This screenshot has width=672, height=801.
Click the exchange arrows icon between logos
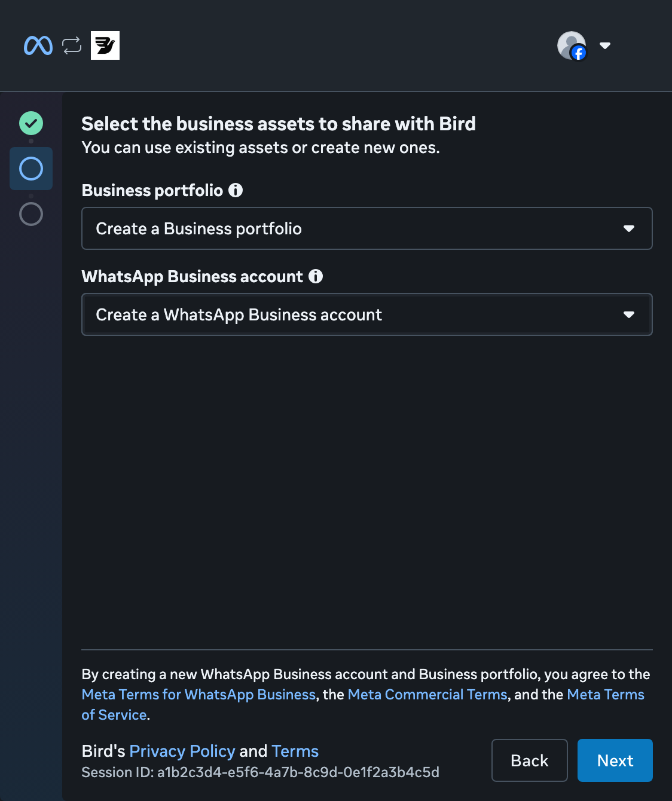[x=72, y=45]
